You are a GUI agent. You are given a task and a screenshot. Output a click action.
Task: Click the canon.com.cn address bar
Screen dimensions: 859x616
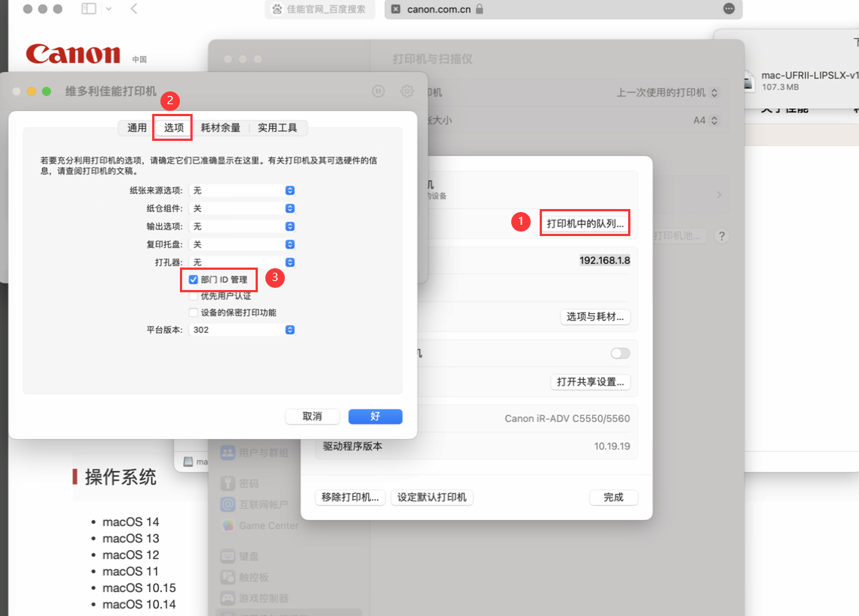[x=555, y=9]
